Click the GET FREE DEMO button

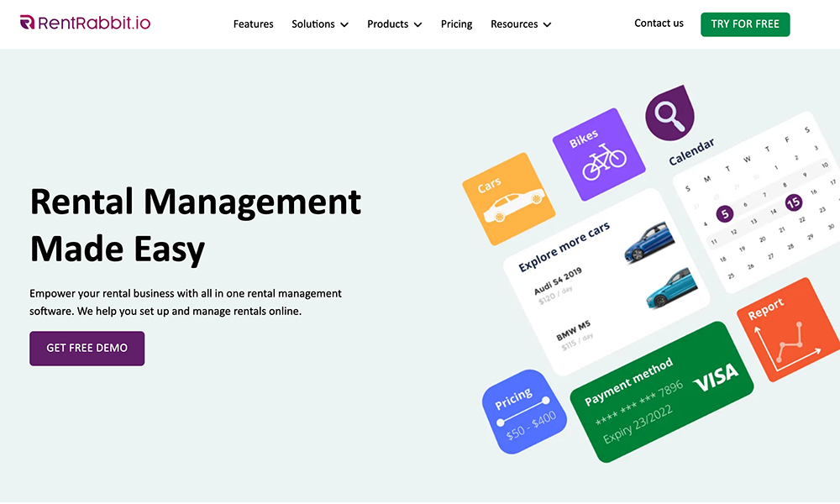point(87,348)
